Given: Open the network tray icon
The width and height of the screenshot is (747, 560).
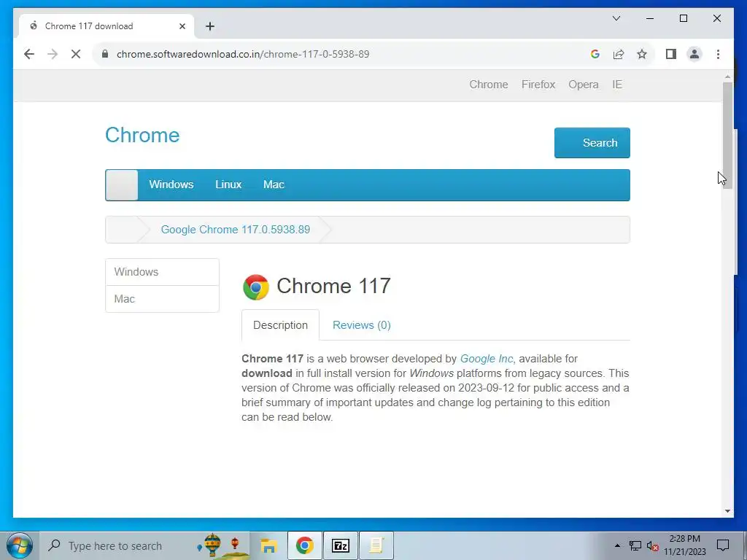Looking at the screenshot, I should point(635,545).
